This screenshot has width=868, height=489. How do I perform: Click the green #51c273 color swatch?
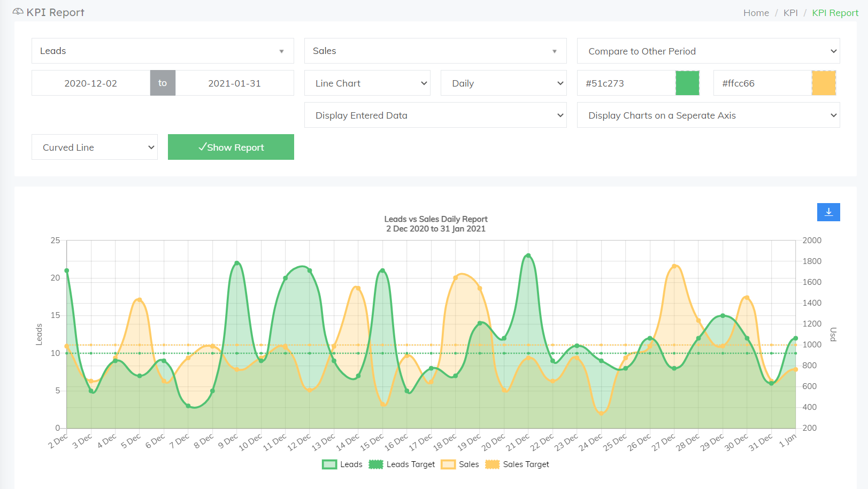pyautogui.click(x=687, y=83)
